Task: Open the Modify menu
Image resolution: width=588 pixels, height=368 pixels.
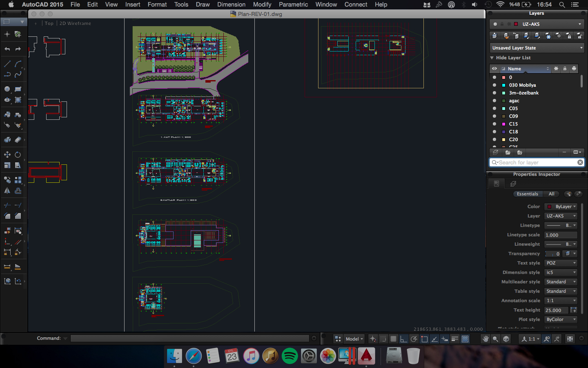Action: pyautogui.click(x=262, y=4)
